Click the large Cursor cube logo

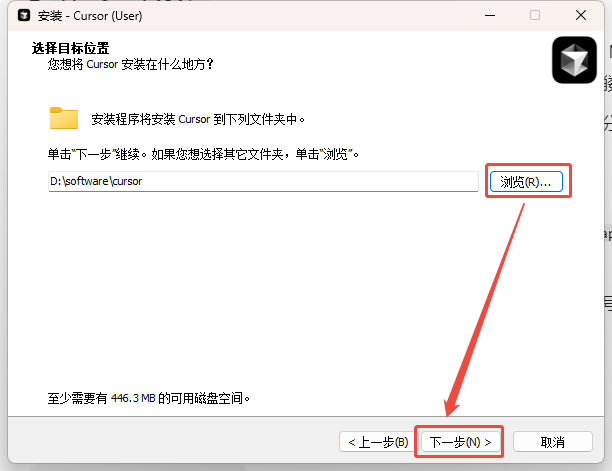(574, 60)
